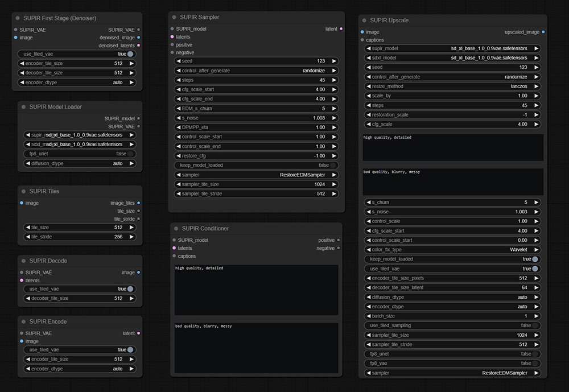This screenshot has height=392, width=569.
Task: Click the sampler_tile_size field in SUPIR Sampler
Action: [x=256, y=184]
